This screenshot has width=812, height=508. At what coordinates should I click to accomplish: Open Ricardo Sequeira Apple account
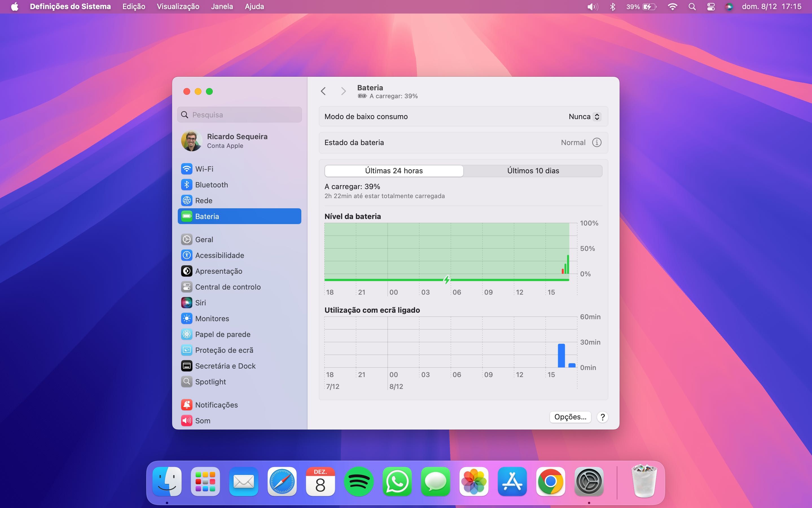pyautogui.click(x=239, y=141)
